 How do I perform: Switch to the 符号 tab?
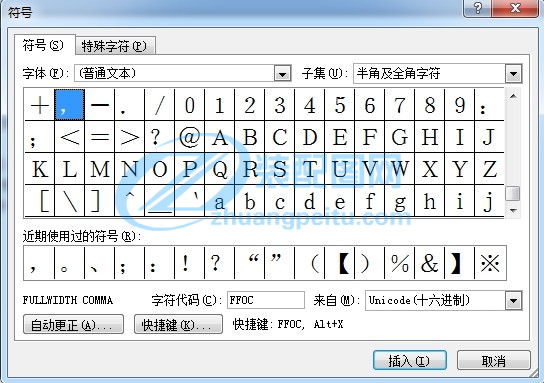[x=43, y=45]
